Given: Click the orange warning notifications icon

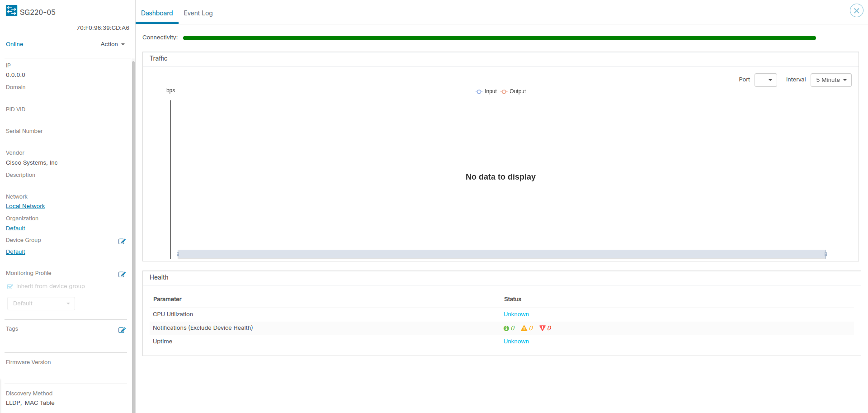Looking at the screenshot, I should pos(524,328).
